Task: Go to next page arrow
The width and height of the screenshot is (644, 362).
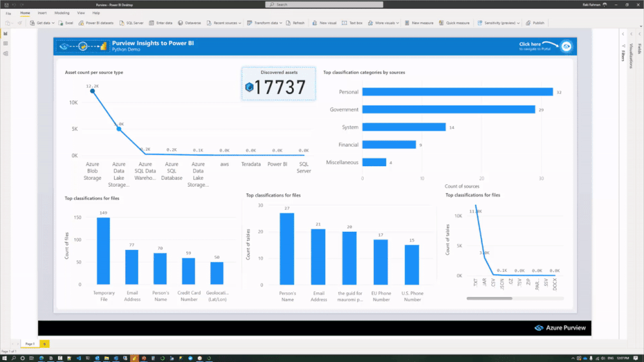Action: click(17, 344)
